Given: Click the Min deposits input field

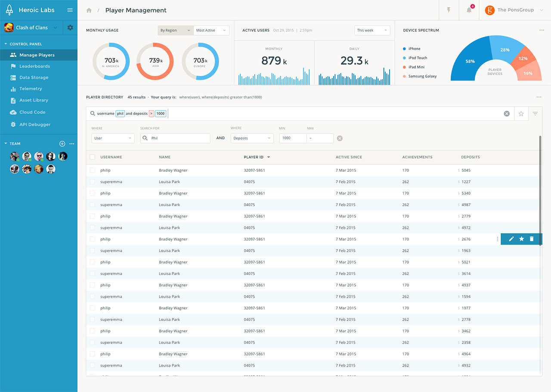Looking at the screenshot, I should pos(293,138).
